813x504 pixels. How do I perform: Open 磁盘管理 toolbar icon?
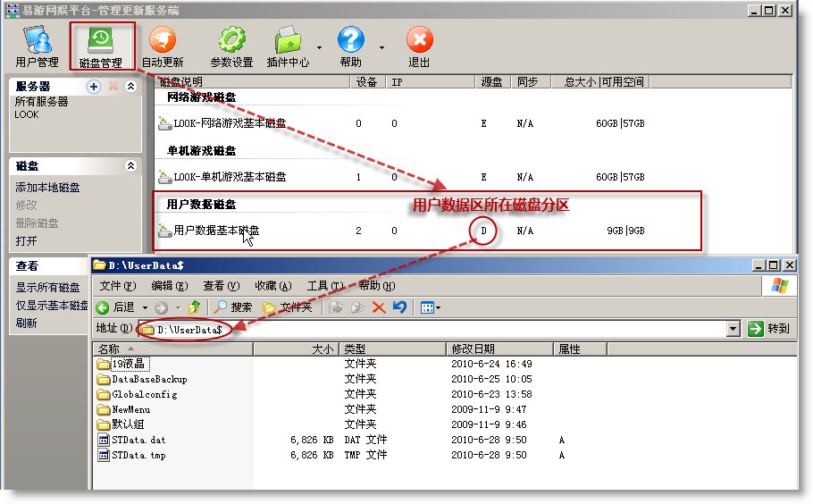tap(101, 46)
